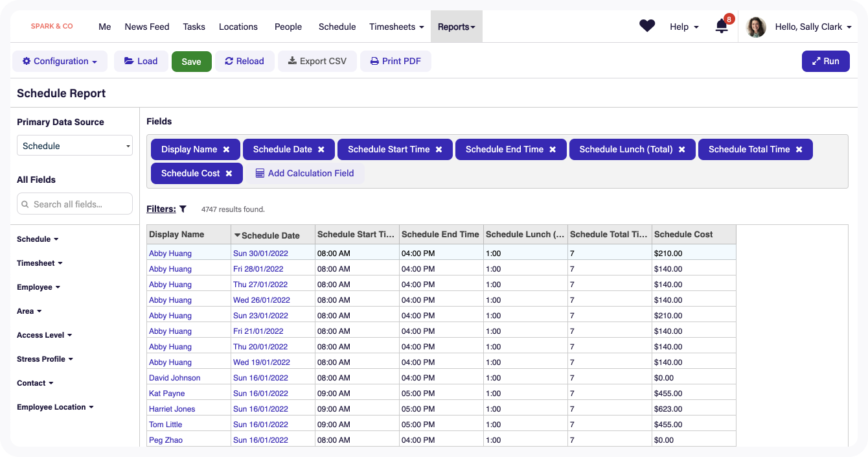Open Tom Little's name link

(166, 425)
